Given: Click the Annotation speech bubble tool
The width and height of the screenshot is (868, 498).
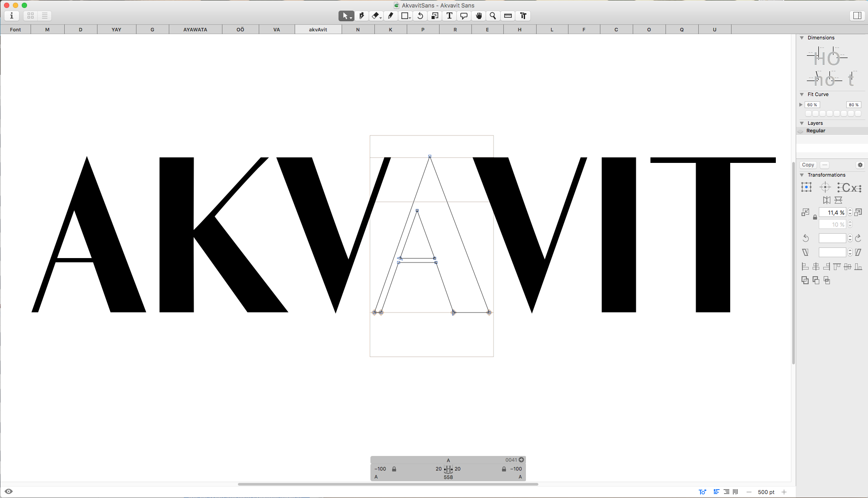Looking at the screenshot, I should point(464,16).
